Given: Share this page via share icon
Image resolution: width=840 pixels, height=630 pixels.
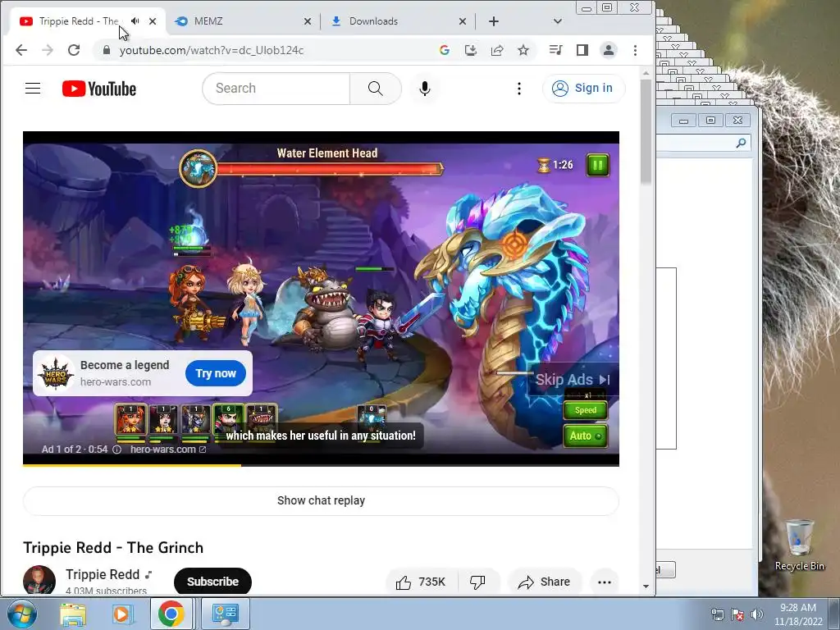Looking at the screenshot, I should [497, 50].
